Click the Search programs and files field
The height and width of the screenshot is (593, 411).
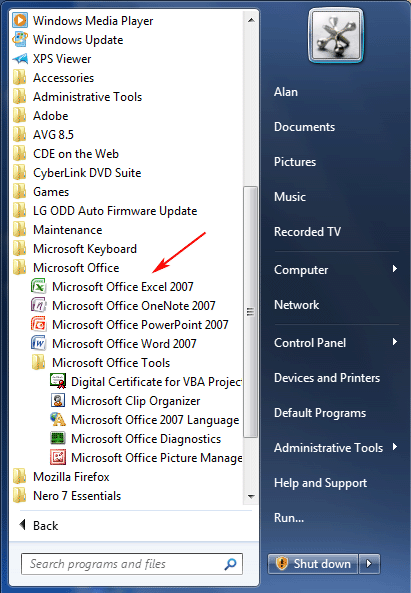point(132,564)
